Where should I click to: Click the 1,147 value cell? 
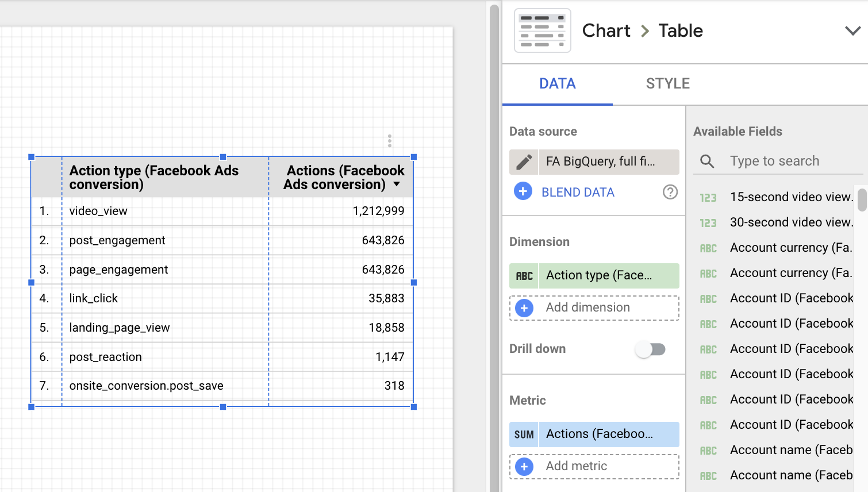click(341, 357)
